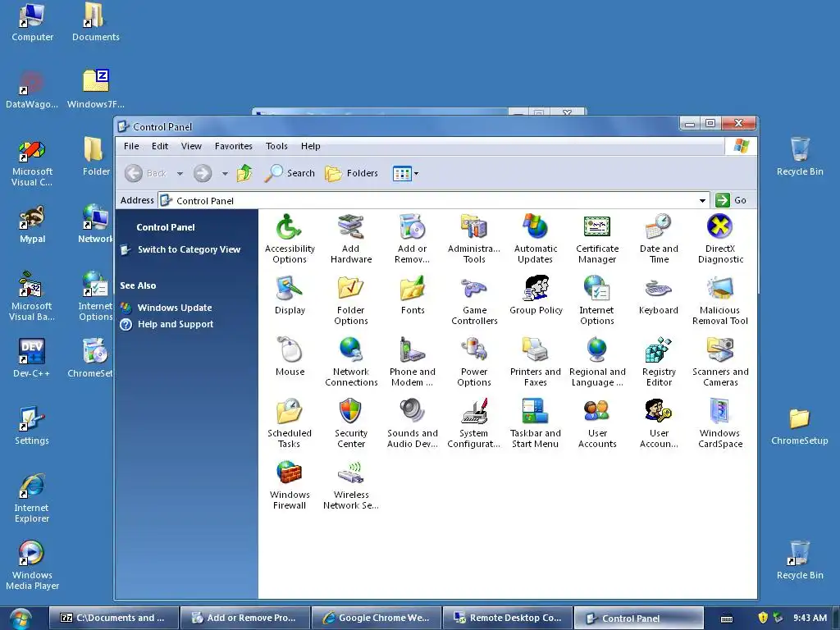Open Printers and Faxes icon
The height and width of the screenshot is (630, 840).
click(536, 362)
